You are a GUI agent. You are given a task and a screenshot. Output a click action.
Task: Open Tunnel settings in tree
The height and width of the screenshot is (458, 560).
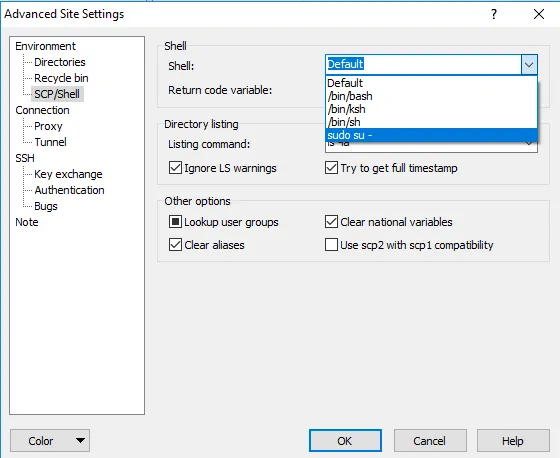50,142
